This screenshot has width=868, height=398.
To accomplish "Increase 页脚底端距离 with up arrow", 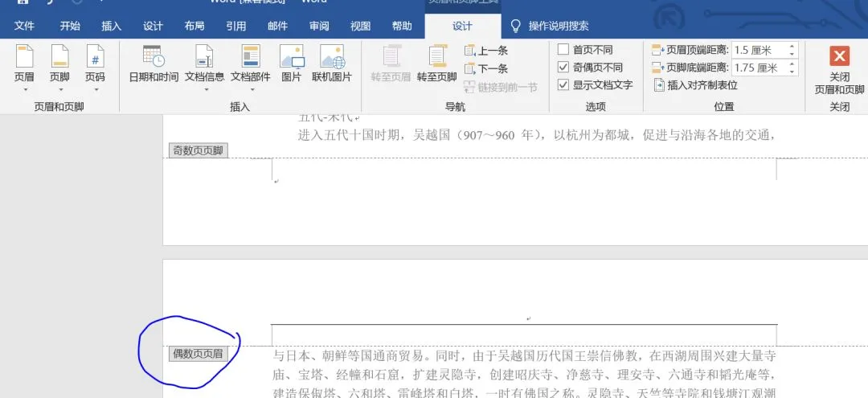I will point(792,64).
